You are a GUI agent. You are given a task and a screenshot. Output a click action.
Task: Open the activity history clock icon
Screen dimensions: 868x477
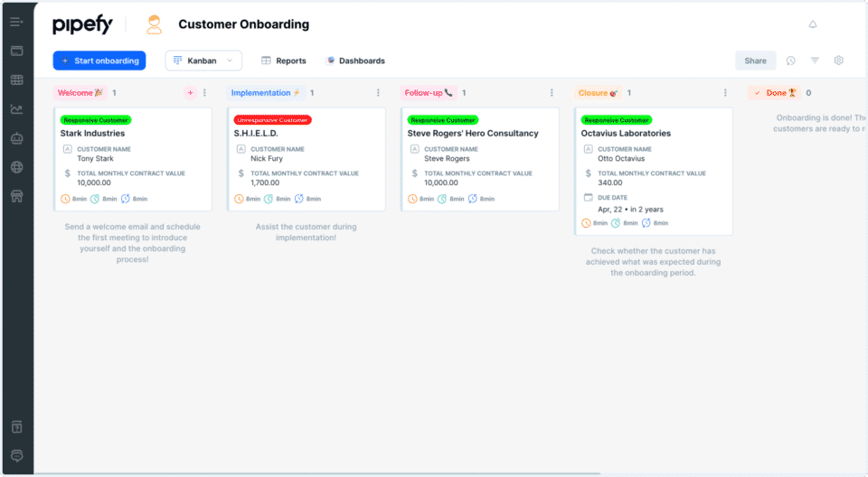point(790,61)
